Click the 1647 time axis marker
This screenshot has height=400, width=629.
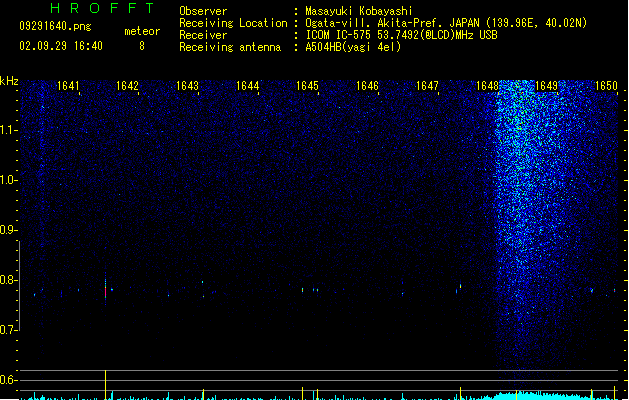point(427,86)
